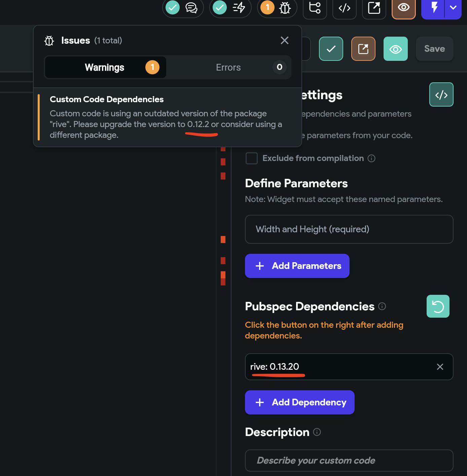Click the Save button
Screen dimensions: 467x476
point(434,49)
